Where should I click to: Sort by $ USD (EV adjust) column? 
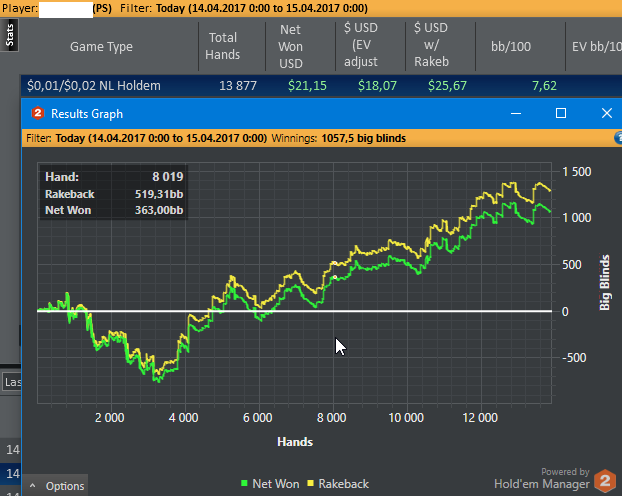[x=361, y=45]
